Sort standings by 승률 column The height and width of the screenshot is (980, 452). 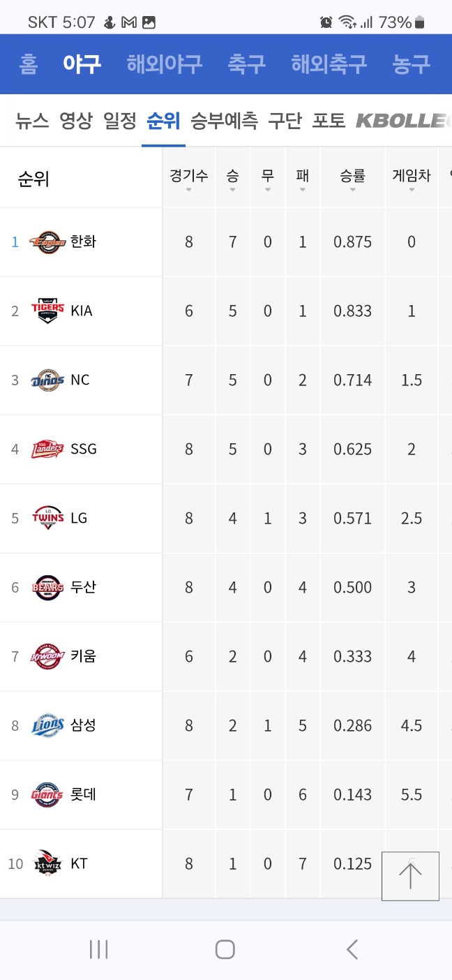tap(352, 178)
